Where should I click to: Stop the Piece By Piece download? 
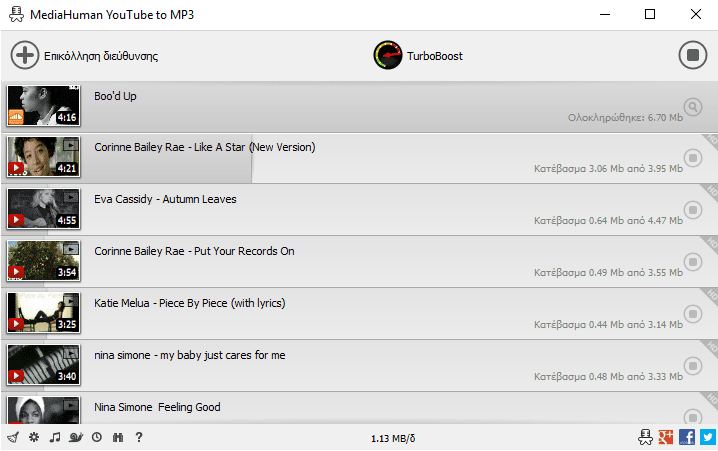[693, 314]
